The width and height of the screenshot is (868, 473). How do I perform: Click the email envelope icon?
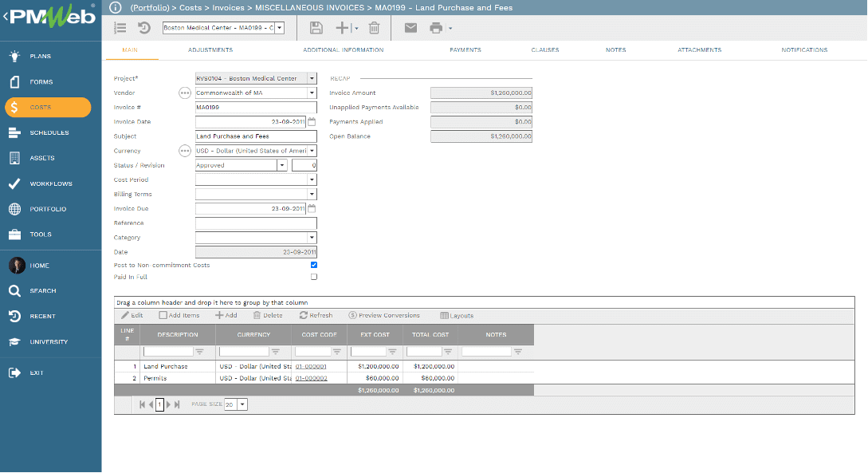click(410, 27)
